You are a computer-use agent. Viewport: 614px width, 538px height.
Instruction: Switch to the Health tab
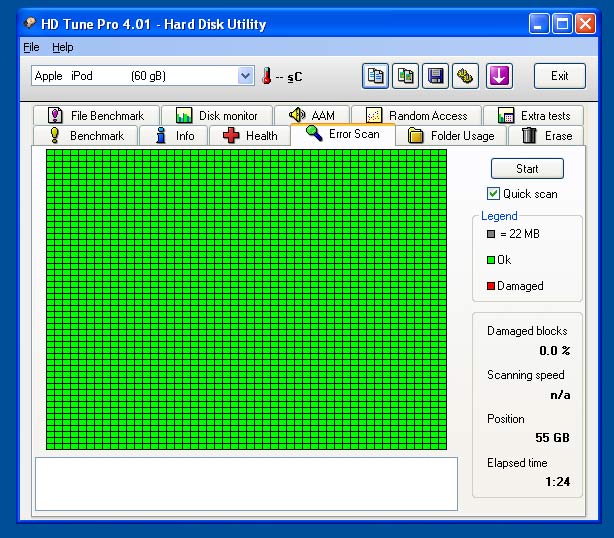tap(250, 136)
